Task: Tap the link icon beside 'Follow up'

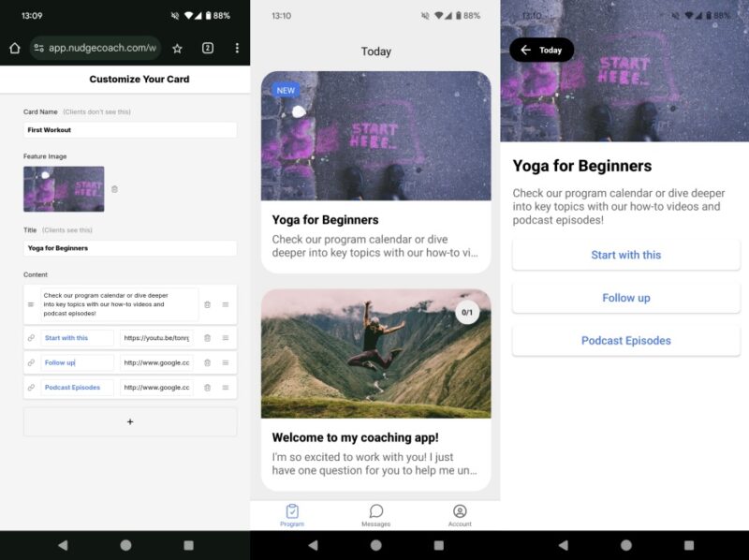Action: coord(30,362)
